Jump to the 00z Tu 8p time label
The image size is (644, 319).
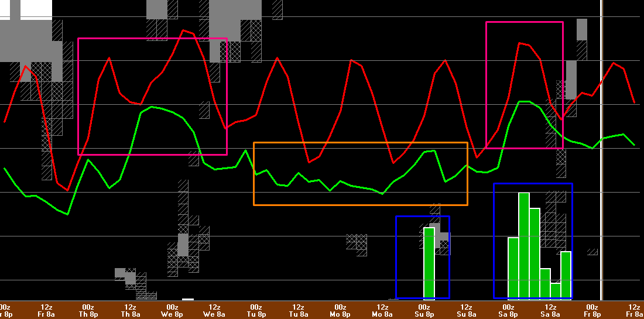256,310
